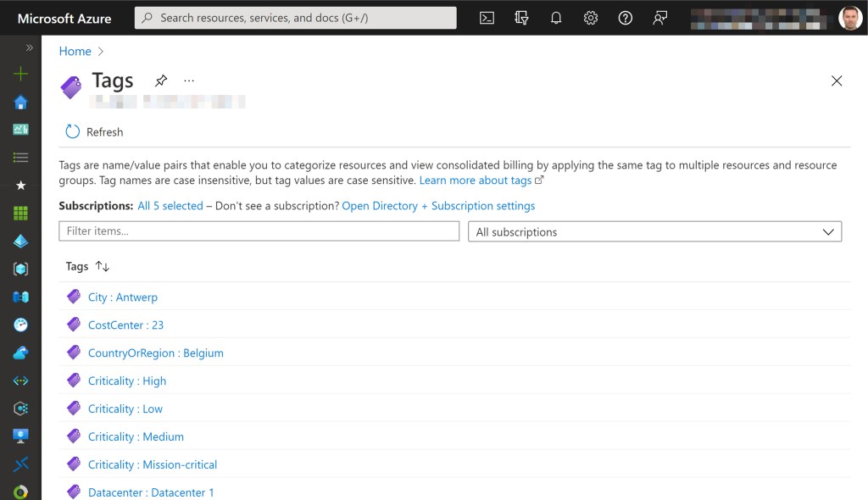Viewport: 868px width, 500px height.
Task: Click the Refresh button
Action: click(x=94, y=131)
